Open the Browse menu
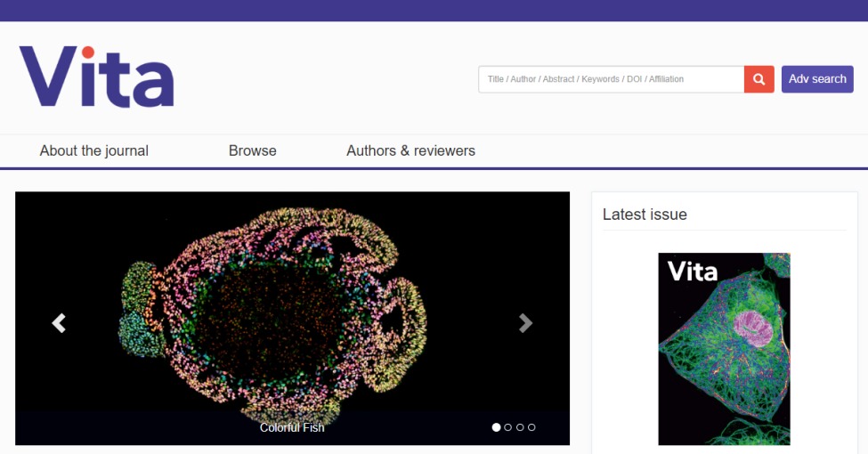Screen dimensions: 868x454 click(x=252, y=151)
